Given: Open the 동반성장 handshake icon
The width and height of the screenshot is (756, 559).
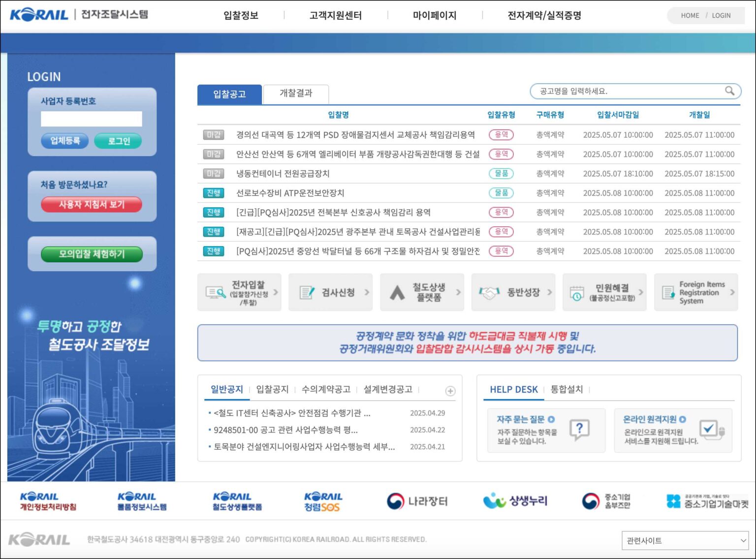Looking at the screenshot, I should point(513,292).
